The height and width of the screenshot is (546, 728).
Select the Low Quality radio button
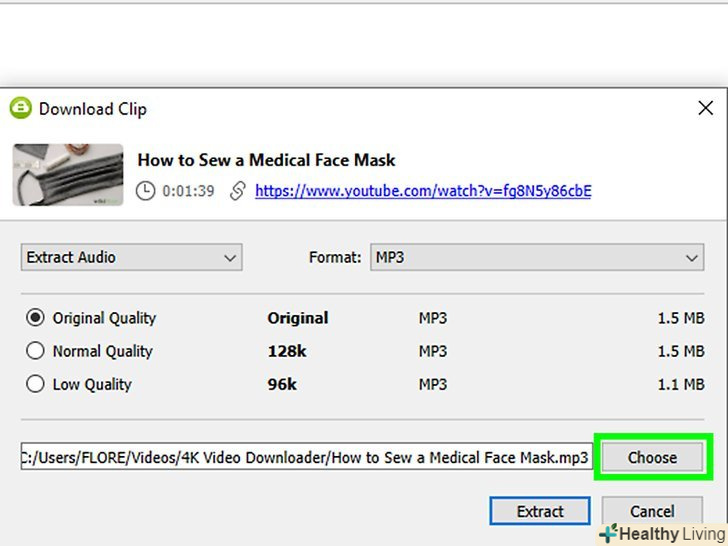pos(35,384)
